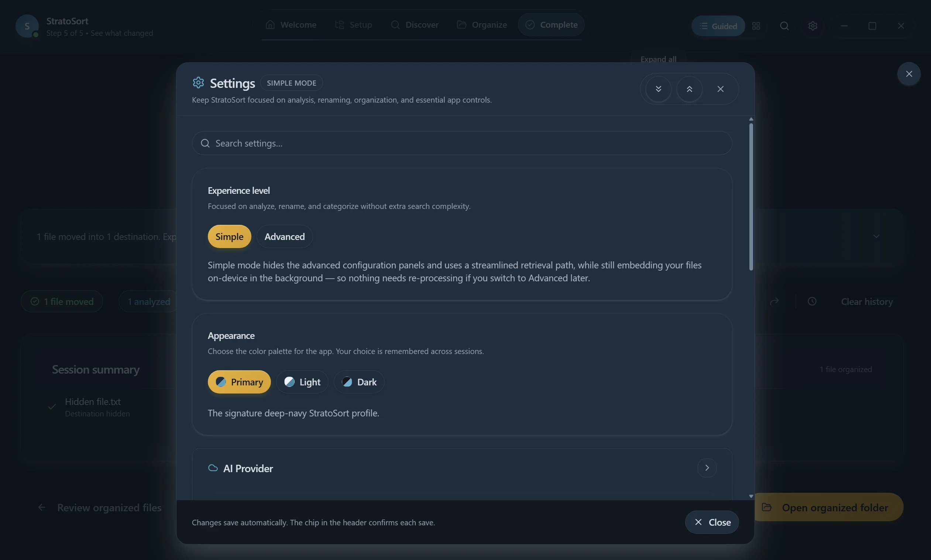Toggle the Guided mode button

(x=718, y=26)
